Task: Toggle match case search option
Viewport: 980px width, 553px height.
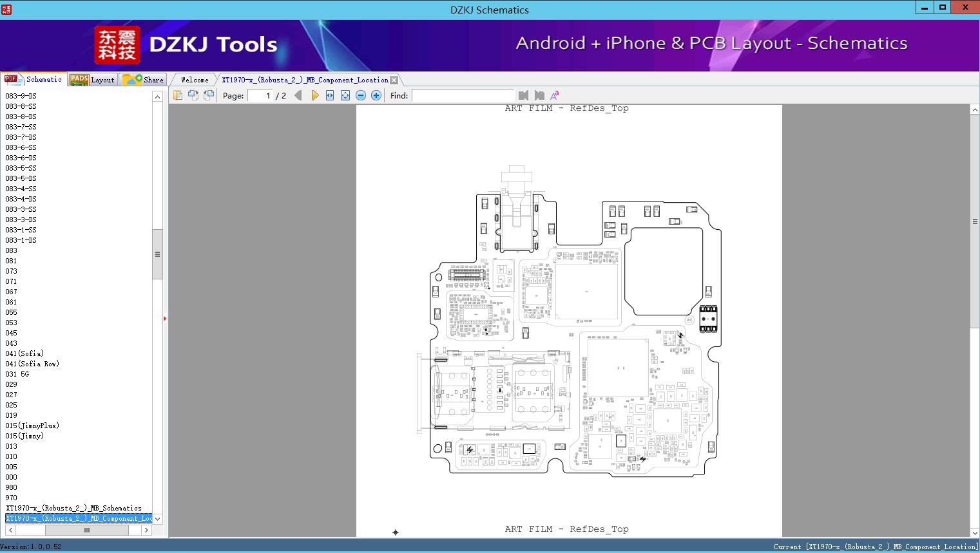Action: (x=554, y=95)
